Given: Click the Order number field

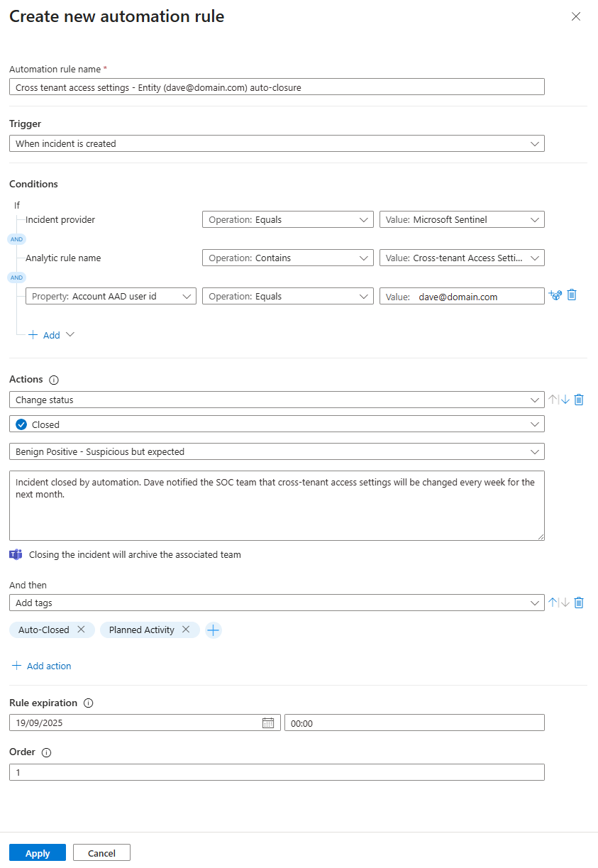Looking at the screenshot, I should (x=277, y=772).
